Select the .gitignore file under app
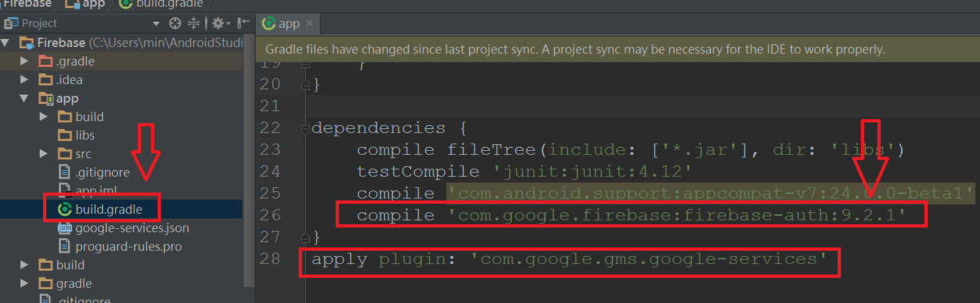 coord(103,173)
